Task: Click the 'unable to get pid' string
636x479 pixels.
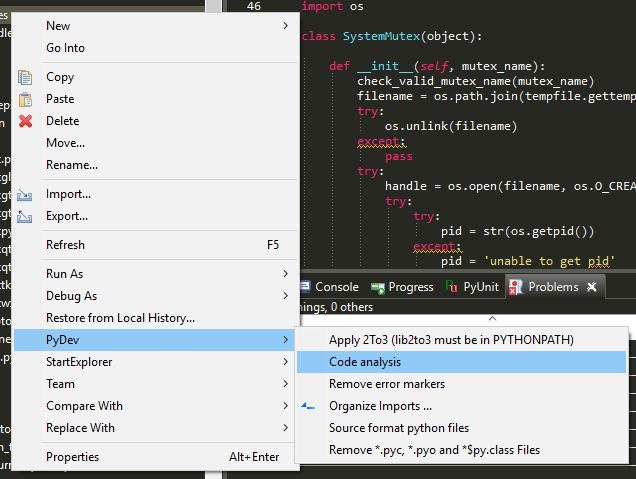Action: [550, 261]
